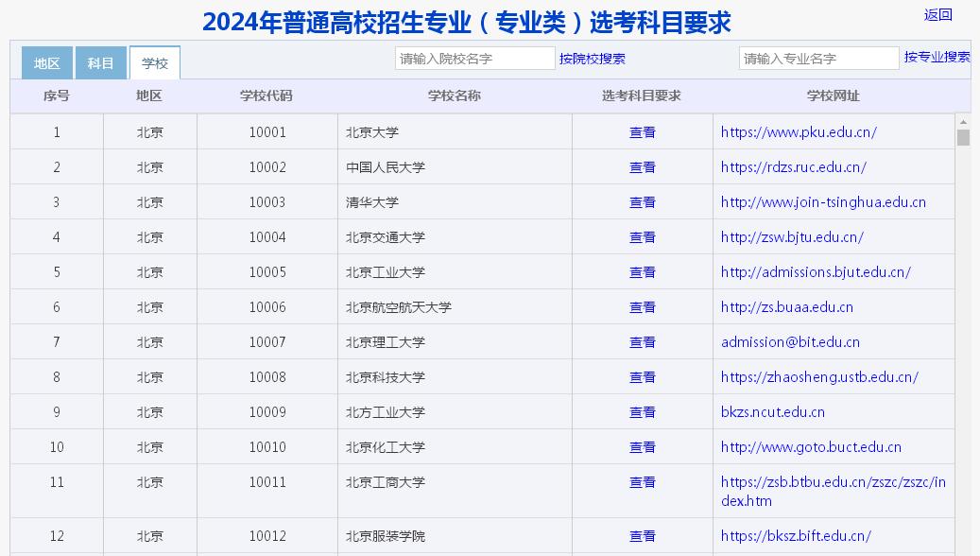Viewport: 980px width, 556px height.
Task: Click the table scrollbar up arrow
Action: 963,121
